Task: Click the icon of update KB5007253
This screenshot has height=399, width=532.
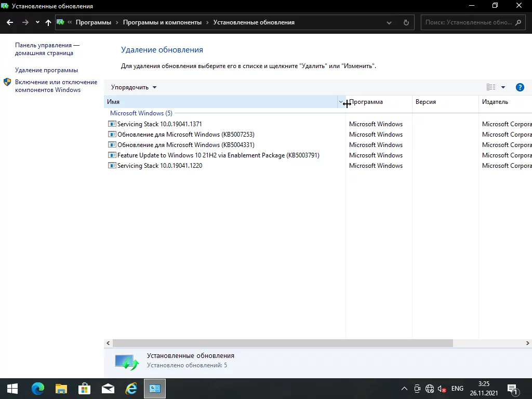Action: coord(112,135)
